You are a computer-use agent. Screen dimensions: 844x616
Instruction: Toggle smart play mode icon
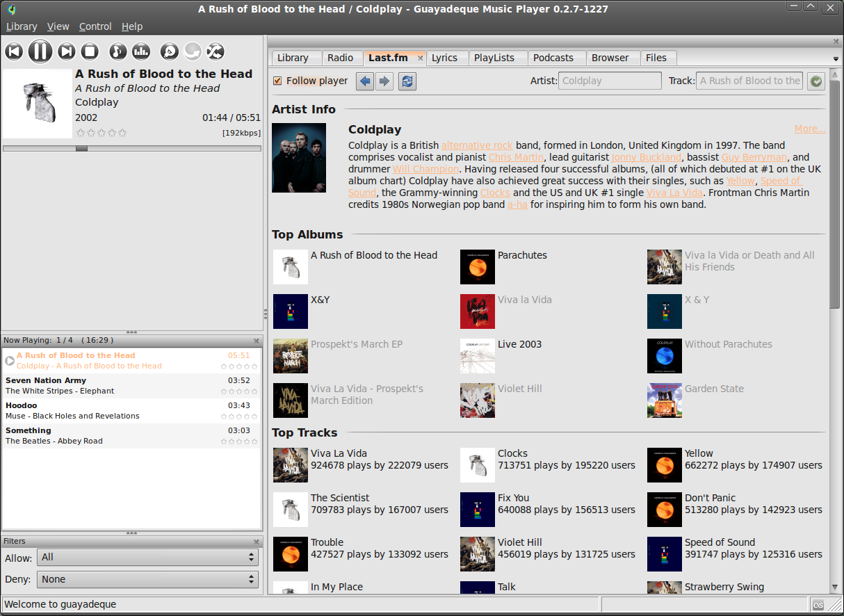[170, 51]
